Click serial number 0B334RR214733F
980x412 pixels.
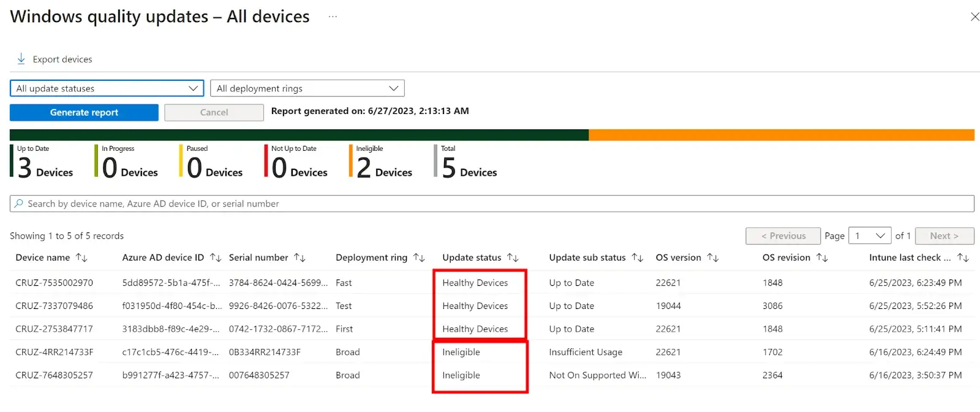pyautogui.click(x=265, y=353)
